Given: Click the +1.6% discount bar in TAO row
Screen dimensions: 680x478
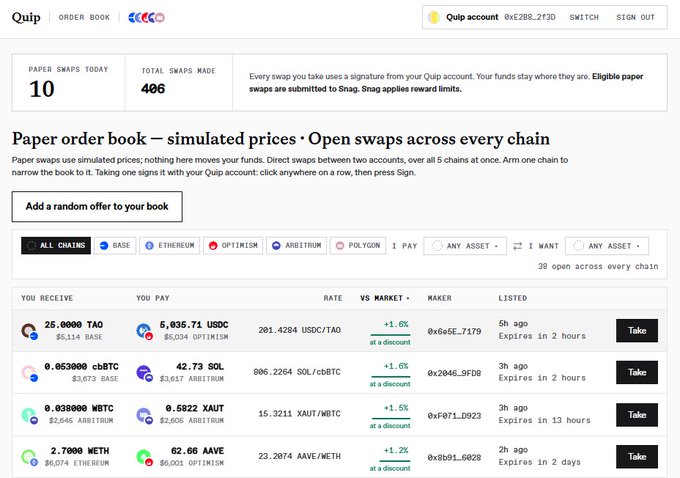Looking at the screenshot, I should tap(390, 334).
